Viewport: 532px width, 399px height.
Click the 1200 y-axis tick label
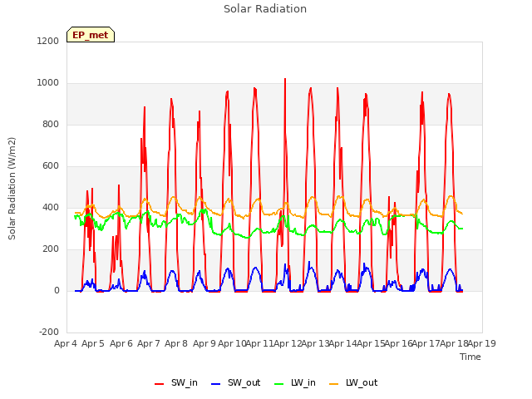(48, 41)
